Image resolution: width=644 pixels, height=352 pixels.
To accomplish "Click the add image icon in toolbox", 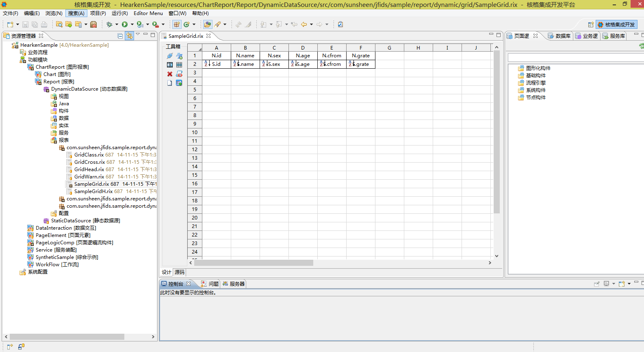I will coord(179,83).
